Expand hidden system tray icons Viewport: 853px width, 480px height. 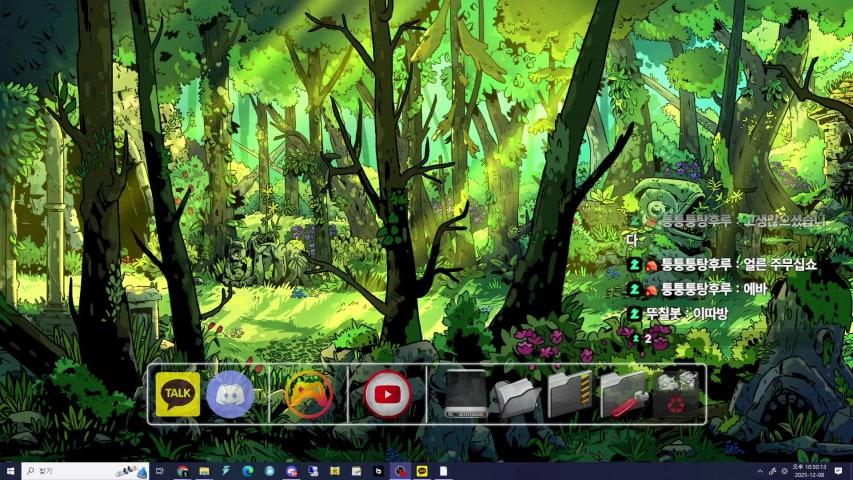pos(760,471)
